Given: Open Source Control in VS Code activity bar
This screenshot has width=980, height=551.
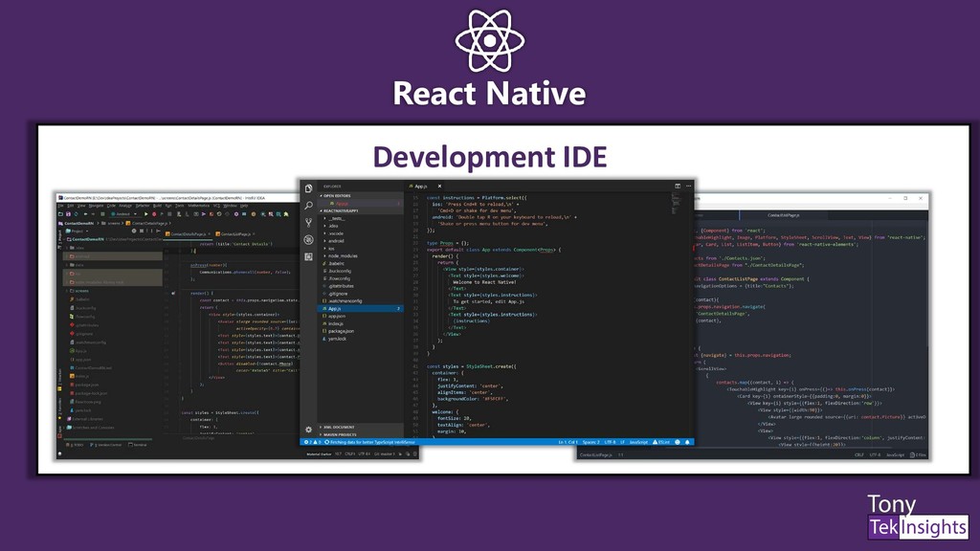Looking at the screenshot, I should pos(309,222).
